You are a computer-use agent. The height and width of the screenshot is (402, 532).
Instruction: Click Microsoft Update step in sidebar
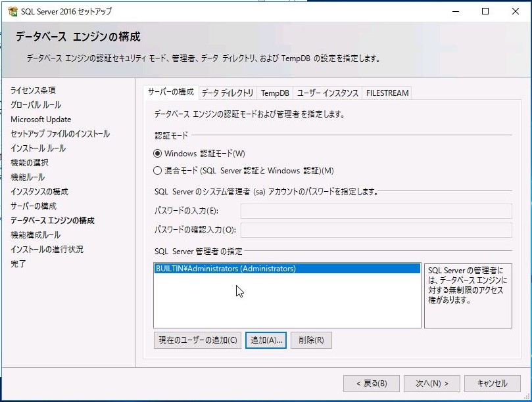click(x=41, y=120)
